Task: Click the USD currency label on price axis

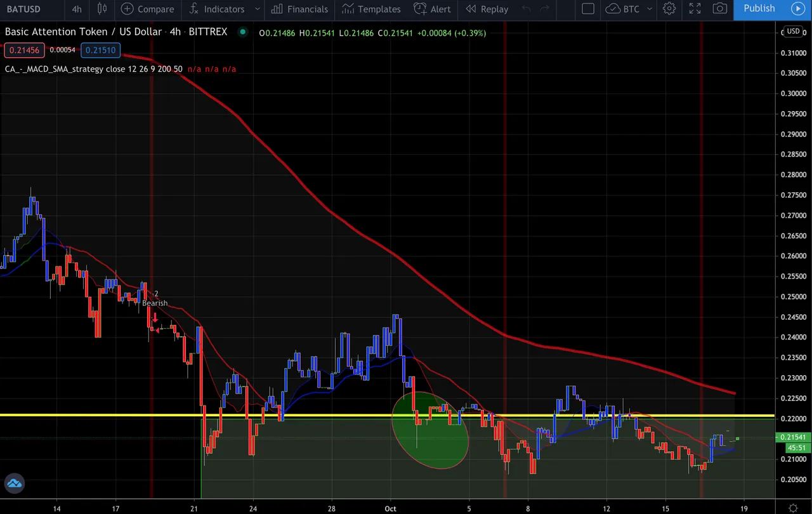Action: [x=793, y=31]
